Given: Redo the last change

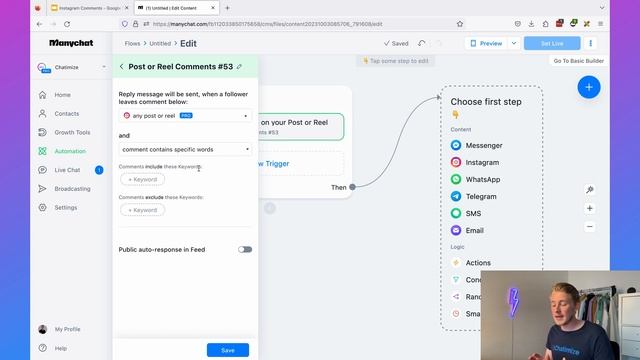Looking at the screenshot, I should pos(439,43).
